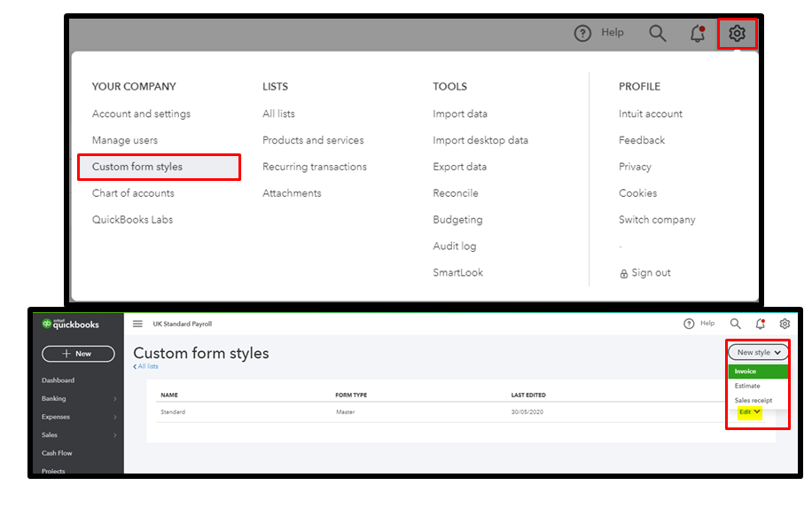Open Privacy link
Screen dimensions: 812x509
point(635,167)
